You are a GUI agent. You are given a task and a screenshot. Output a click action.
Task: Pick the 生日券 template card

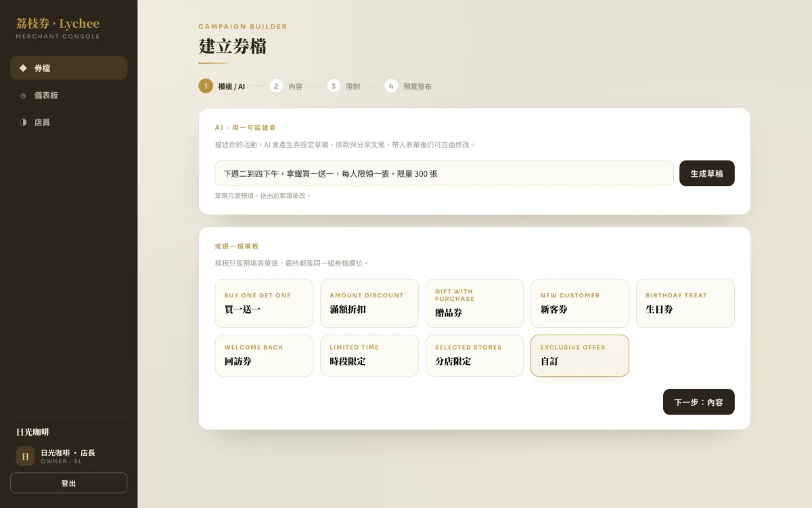click(x=685, y=303)
